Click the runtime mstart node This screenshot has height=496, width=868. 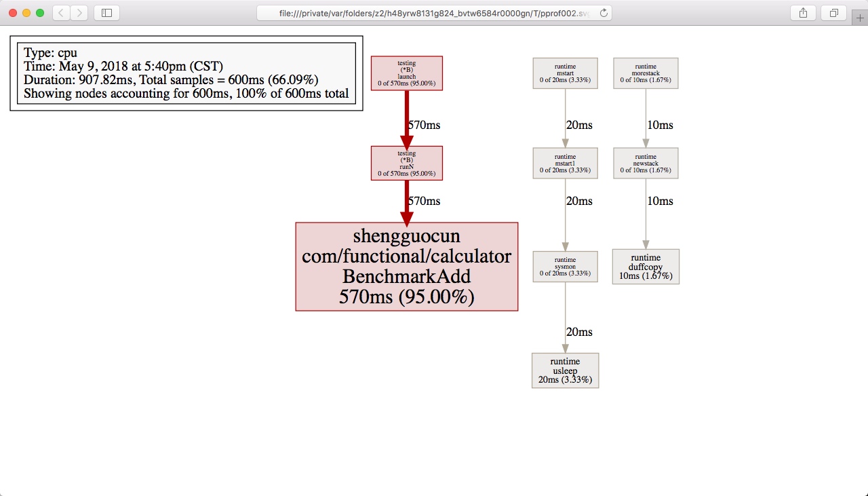565,73
